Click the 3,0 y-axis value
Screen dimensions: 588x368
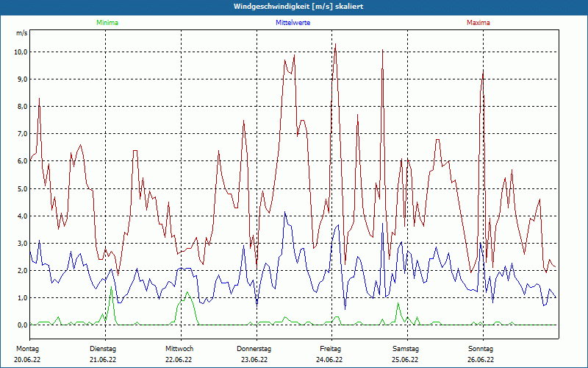point(22,244)
